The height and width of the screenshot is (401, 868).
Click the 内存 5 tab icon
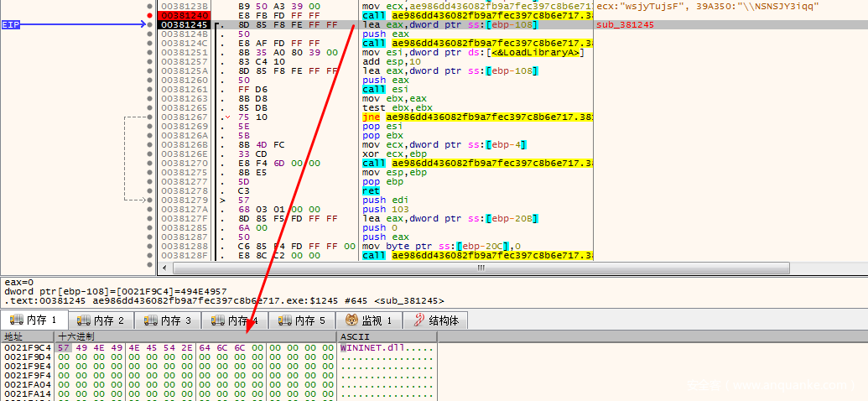[286, 320]
